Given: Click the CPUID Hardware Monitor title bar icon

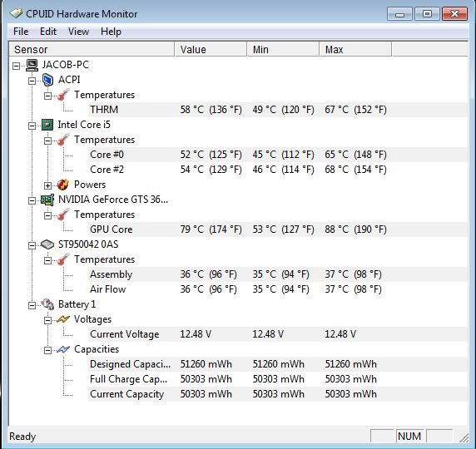Looking at the screenshot, I should pyautogui.click(x=16, y=13).
